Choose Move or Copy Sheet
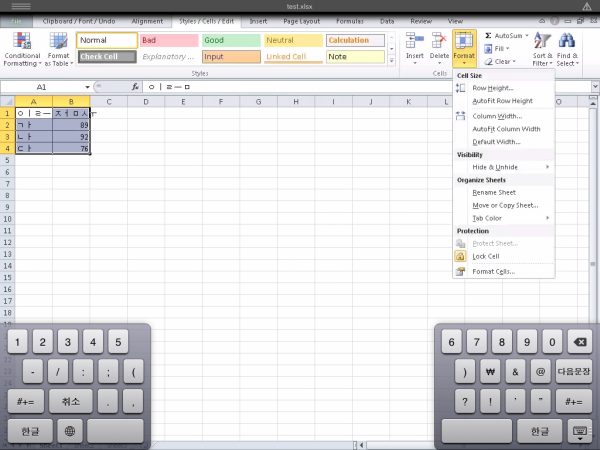The height and width of the screenshot is (450, 600). click(503, 205)
